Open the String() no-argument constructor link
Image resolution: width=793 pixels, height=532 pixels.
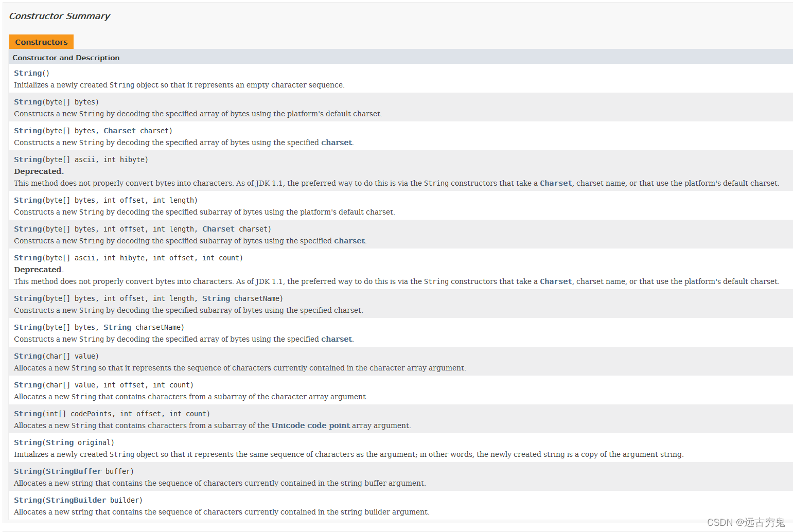(28, 73)
